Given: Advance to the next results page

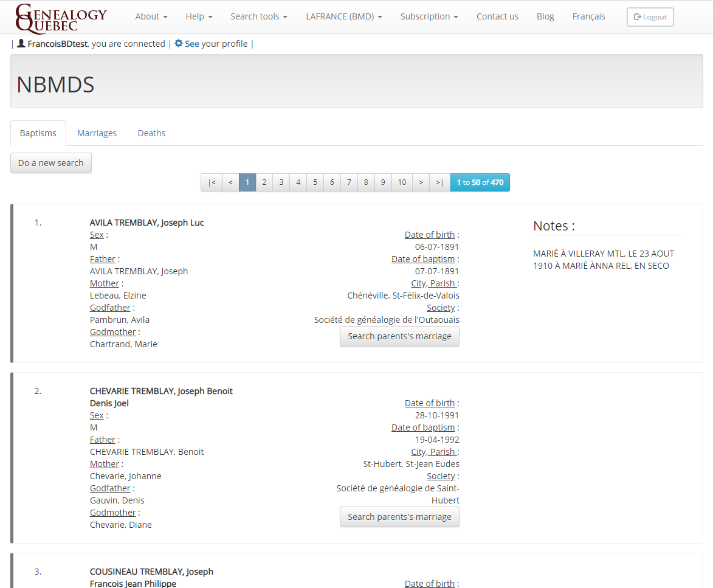Looking at the screenshot, I should point(421,182).
